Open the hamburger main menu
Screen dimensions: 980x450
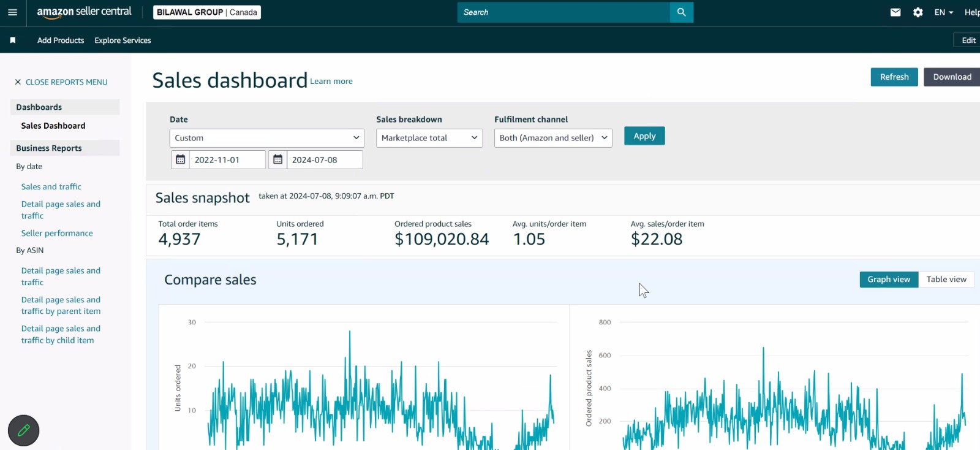(12, 12)
